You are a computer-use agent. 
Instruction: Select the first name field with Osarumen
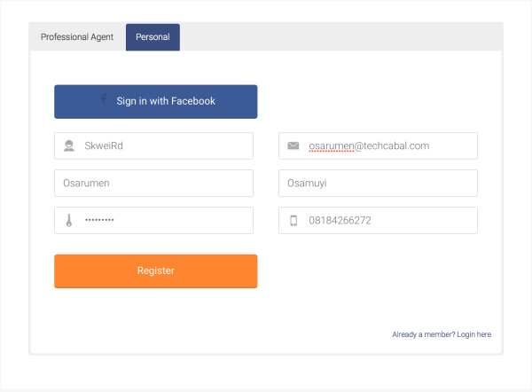click(153, 184)
